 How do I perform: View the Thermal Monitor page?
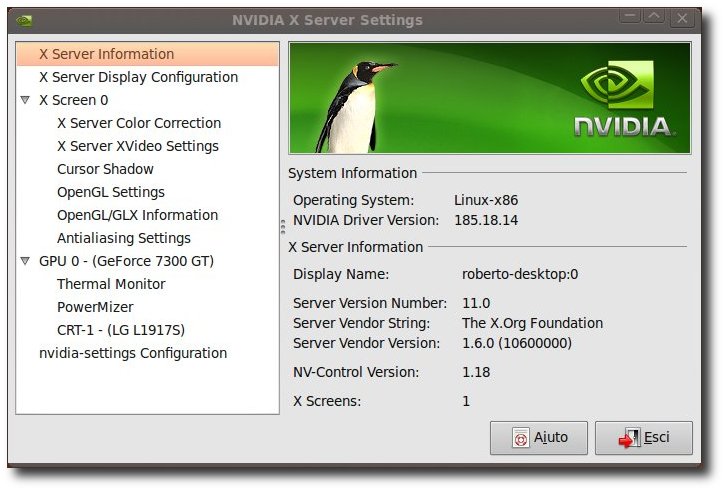111,284
